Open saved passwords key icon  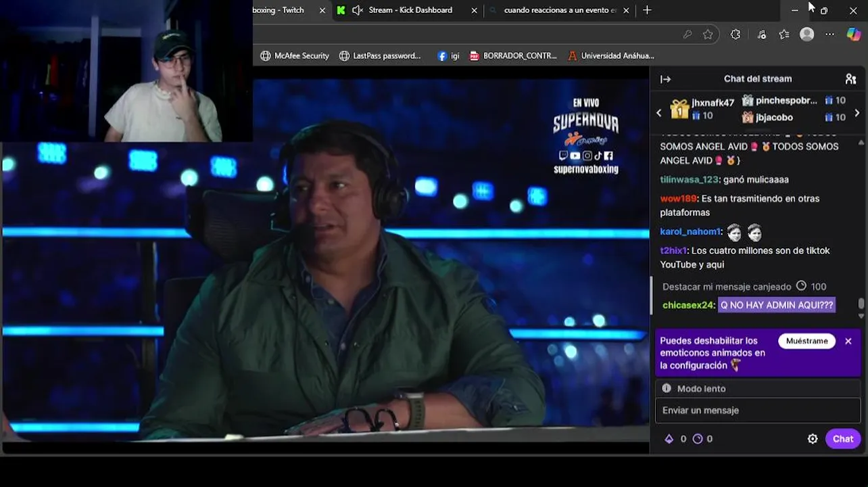[x=688, y=34]
